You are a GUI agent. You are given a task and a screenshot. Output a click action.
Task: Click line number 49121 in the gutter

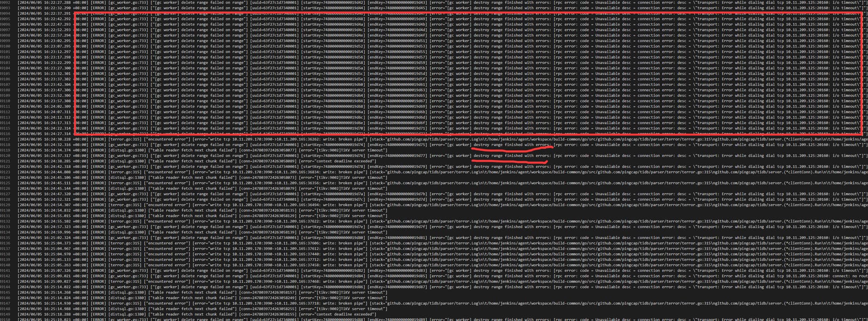pyautogui.click(x=5, y=161)
